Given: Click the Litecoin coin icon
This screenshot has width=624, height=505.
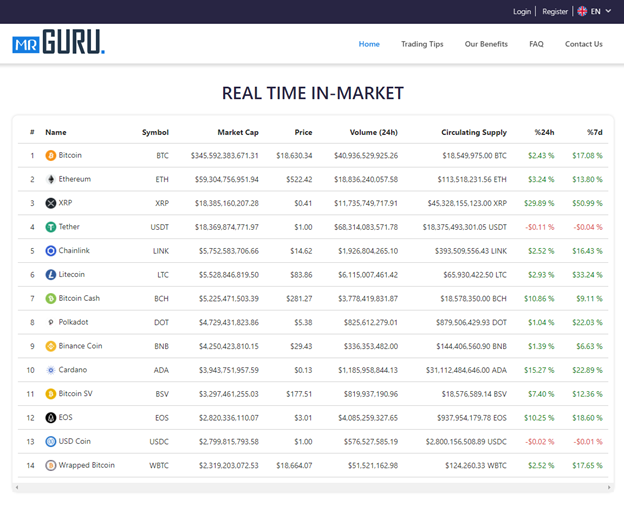Looking at the screenshot, I should (51, 275).
